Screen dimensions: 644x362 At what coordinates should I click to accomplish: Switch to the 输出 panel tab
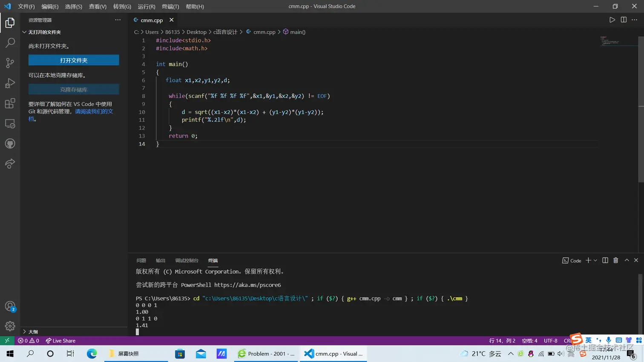161,260
